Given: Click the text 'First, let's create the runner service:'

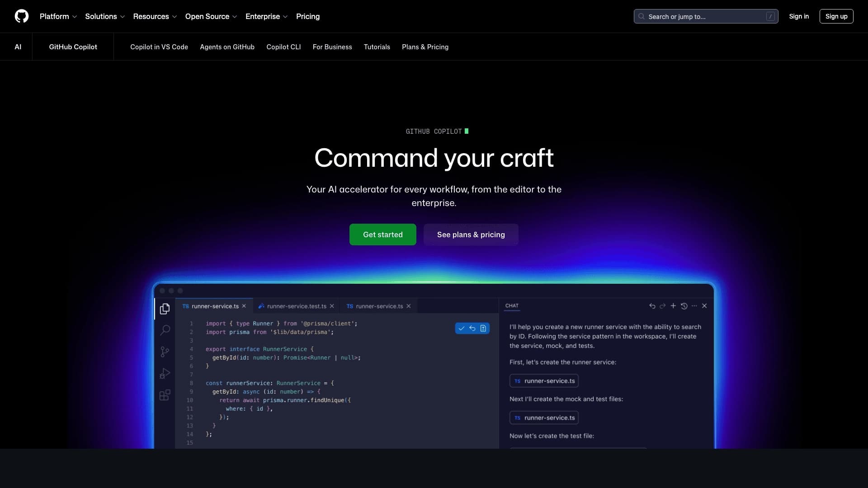Looking at the screenshot, I should (563, 362).
